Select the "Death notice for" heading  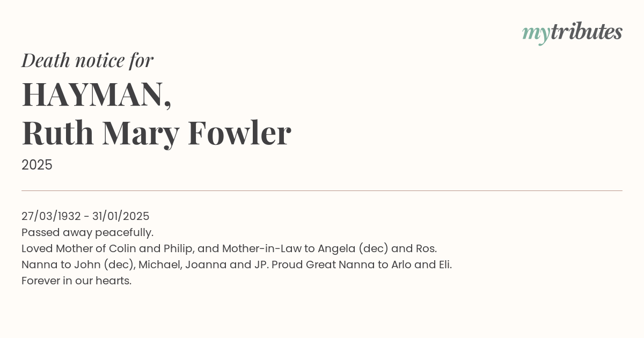[x=87, y=60]
